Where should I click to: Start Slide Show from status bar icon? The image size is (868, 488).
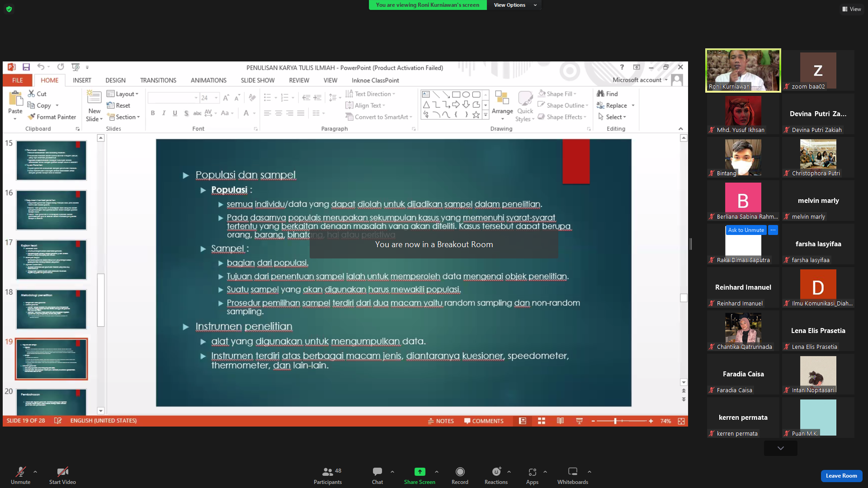[579, 421]
